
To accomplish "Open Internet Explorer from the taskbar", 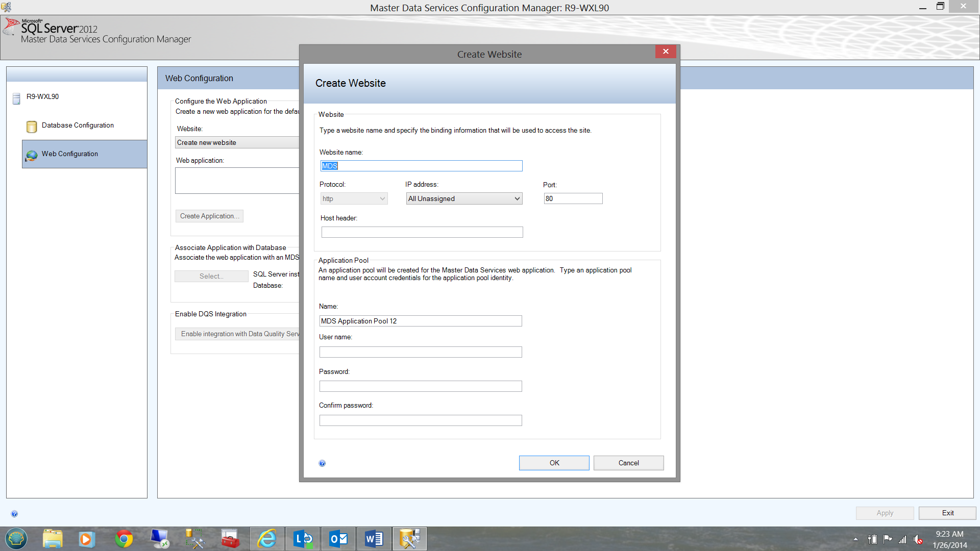I will (266, 539).
